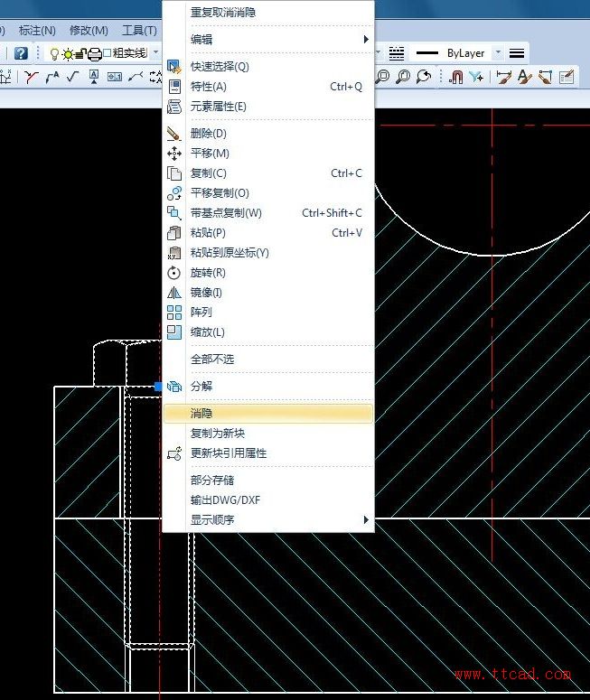Viewport: 590px width, 700px height.
Task: Choose 部分存储 partial save entry
Action: 268,481
